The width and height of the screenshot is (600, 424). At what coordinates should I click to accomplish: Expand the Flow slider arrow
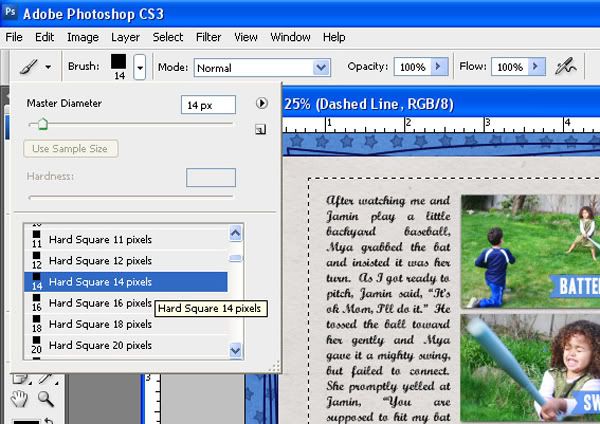tap(536, 67)
